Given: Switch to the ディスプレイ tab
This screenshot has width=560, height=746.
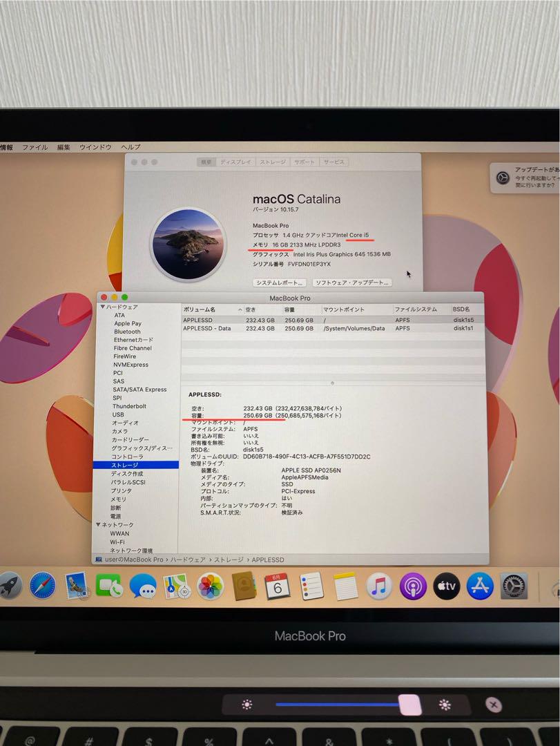Looking at the screenshot, I should tap(235, 162).
